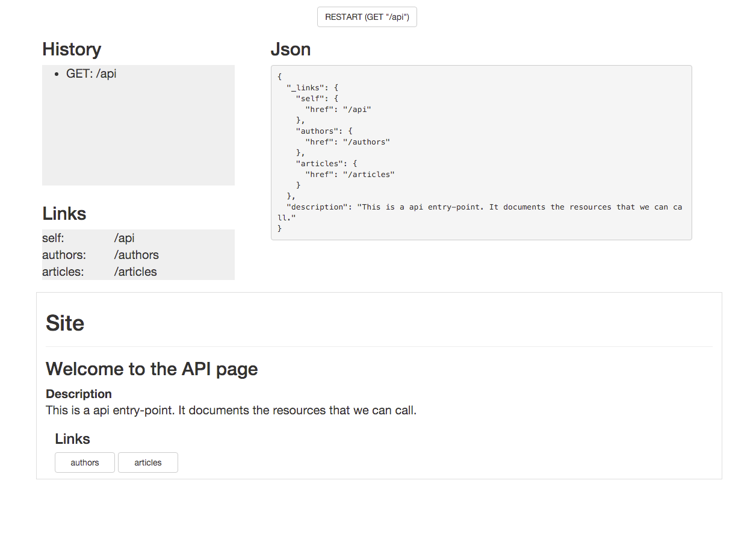Image resolution: width=756 pixels, height=542 pixels.
Task: Select the "GET: /api" history entry
Action: [91, 73]
